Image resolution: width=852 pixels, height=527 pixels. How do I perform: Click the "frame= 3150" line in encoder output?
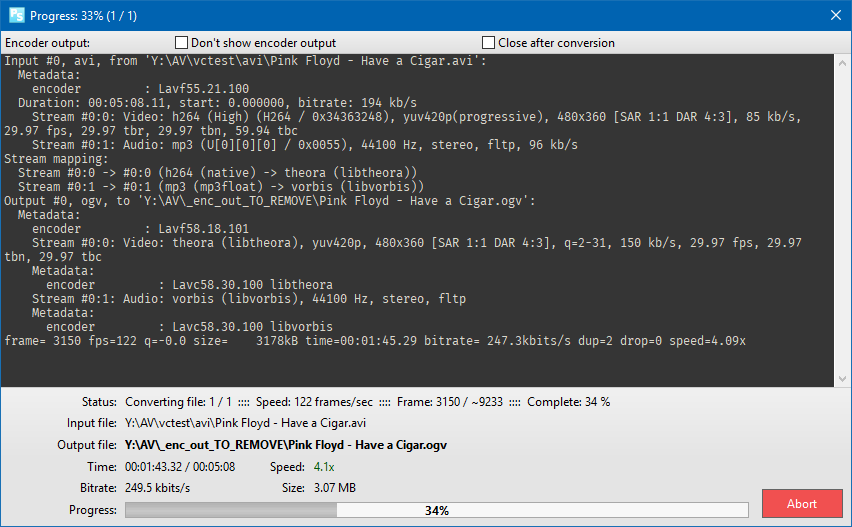coord(374,341)
